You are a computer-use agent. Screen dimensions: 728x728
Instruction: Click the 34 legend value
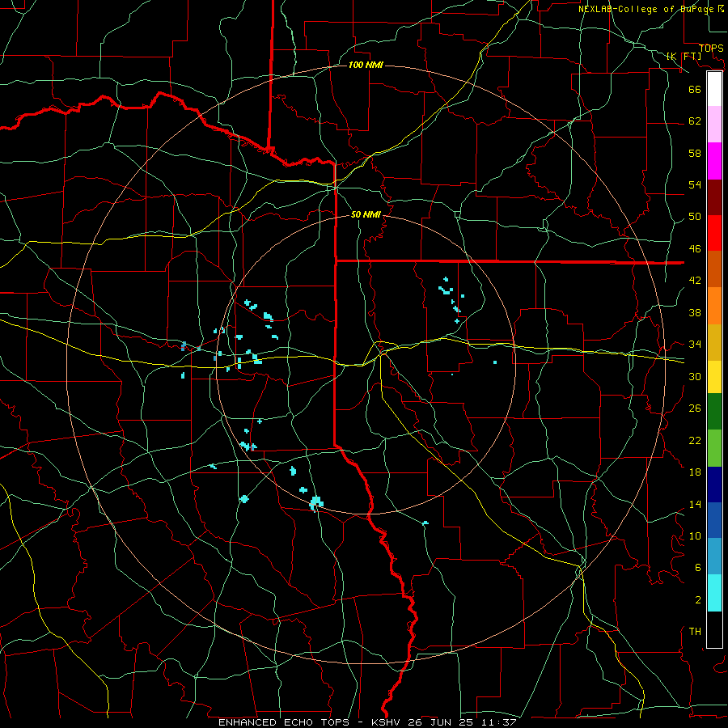click(x=695, y=345)
